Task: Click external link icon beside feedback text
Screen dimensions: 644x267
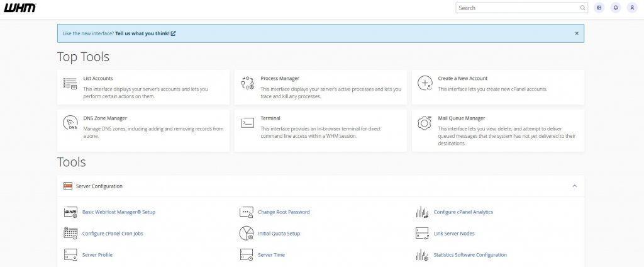Action: (174, 33)
